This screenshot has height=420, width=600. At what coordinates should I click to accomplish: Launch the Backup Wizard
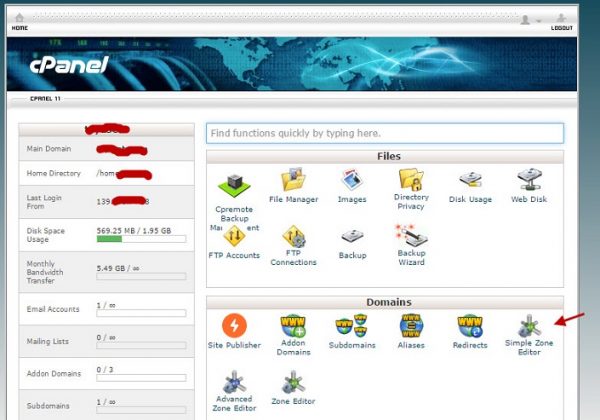411,235
